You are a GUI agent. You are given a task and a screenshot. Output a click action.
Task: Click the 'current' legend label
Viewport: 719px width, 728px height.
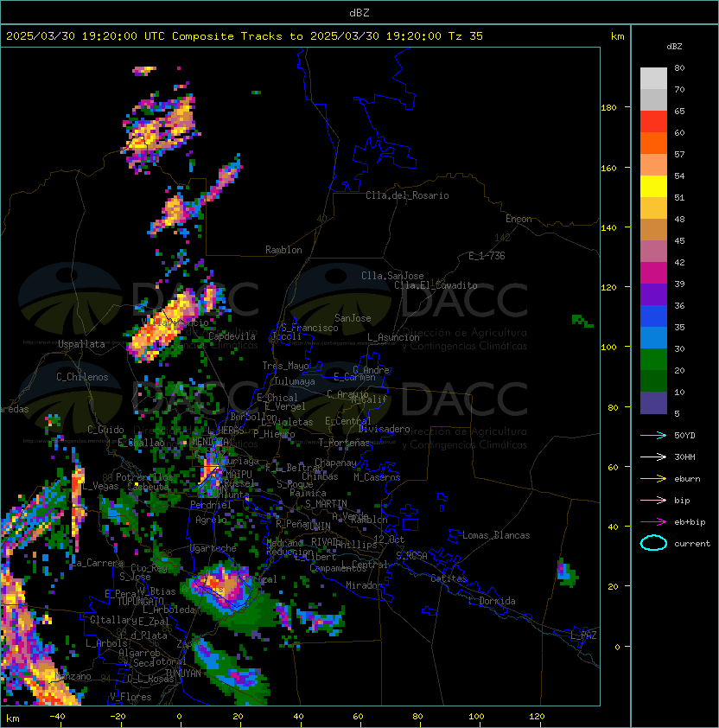(692, 543)
